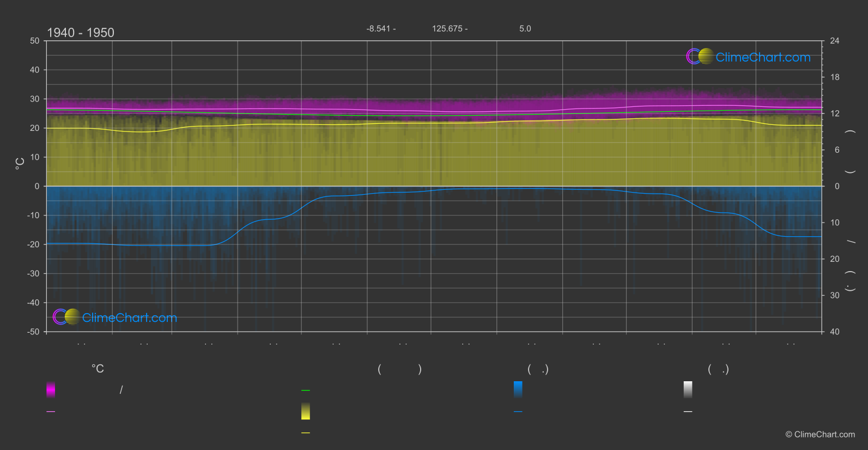The image size is (868, 450).
Task: Click the white line legend marker
Action: tap(688, 412)
